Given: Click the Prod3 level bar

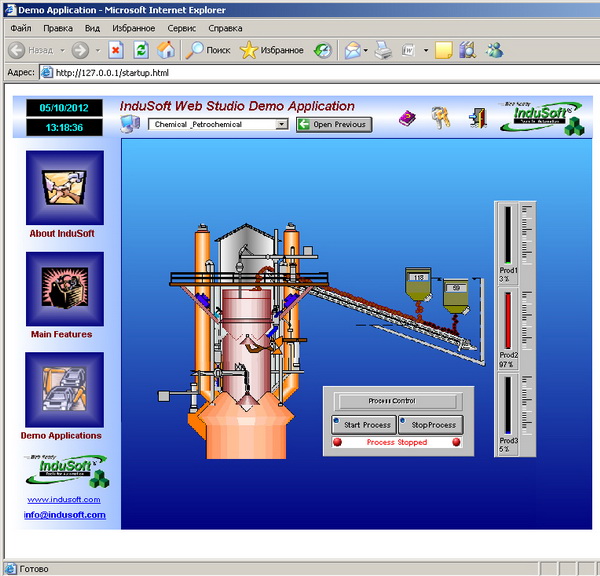Looking at the screenshot, I should [x=508, y=406].
